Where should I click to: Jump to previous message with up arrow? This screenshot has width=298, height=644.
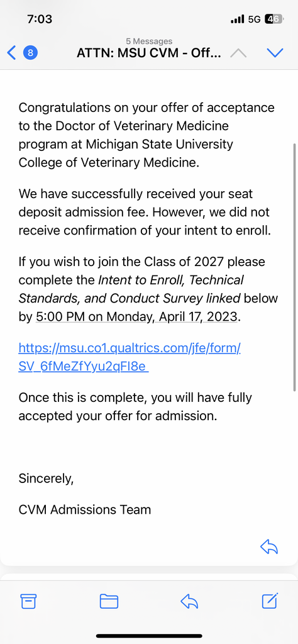pyautogui.click(x=238, y=53)
